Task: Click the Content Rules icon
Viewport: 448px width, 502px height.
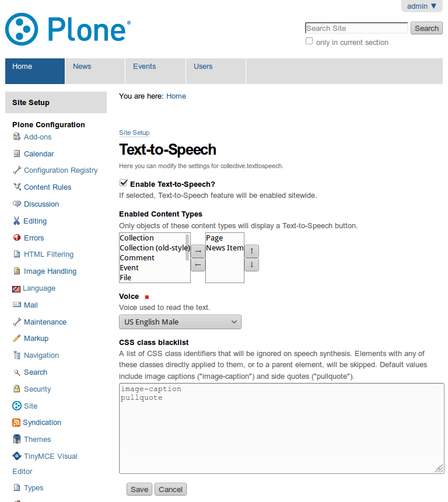Action: 17,187
